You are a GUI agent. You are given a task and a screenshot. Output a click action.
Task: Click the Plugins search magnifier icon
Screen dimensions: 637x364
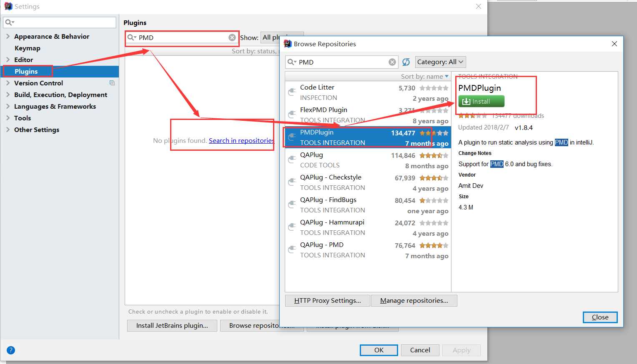[x=132, y=37]
